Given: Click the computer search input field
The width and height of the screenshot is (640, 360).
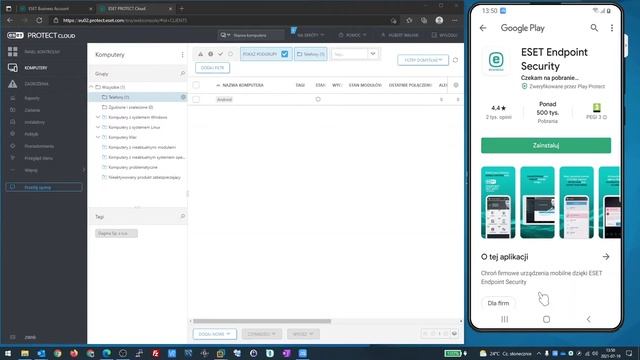Looking at the screenshot, I should 257,35.
